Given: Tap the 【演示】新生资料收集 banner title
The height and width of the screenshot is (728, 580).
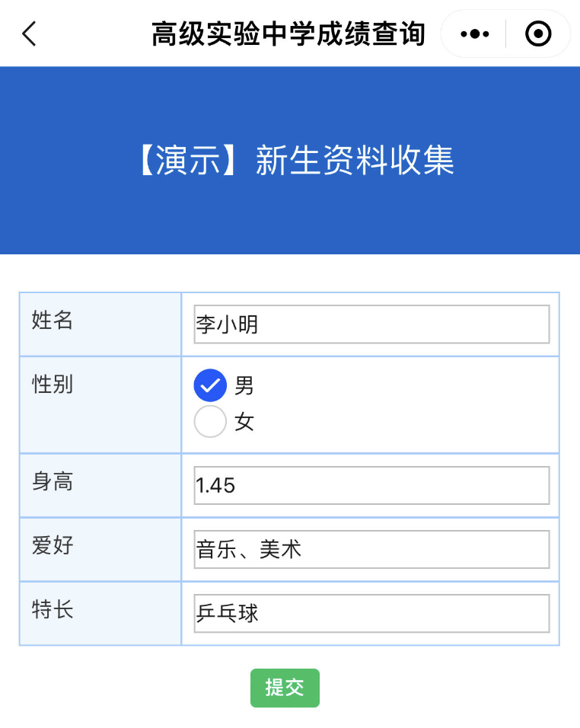Looking at the screenshot, I should [297, 160].
